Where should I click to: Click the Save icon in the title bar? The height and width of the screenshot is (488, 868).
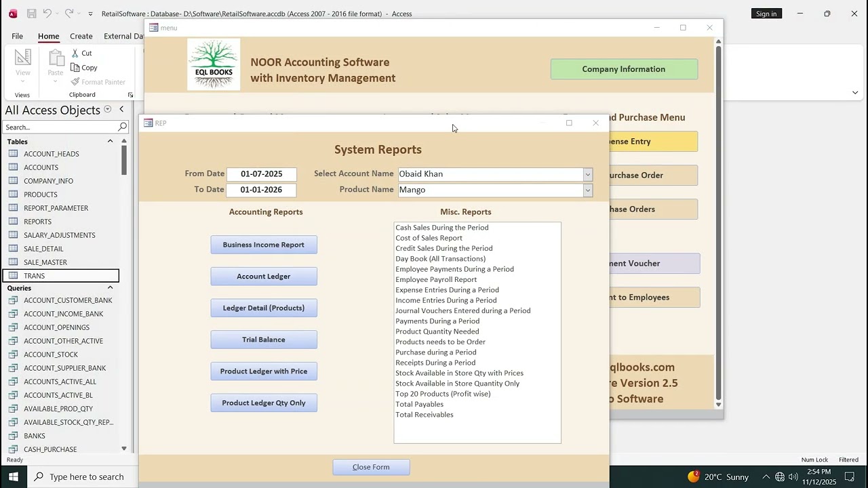click(x=31, y=14)
